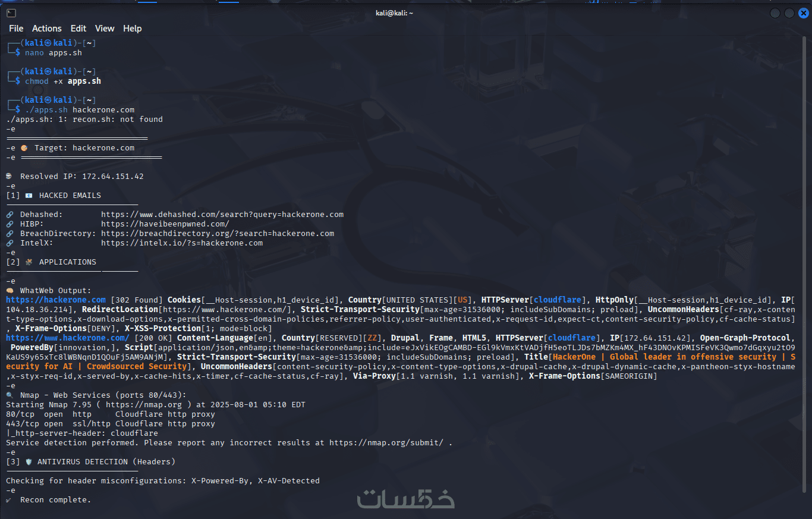
Task: Open the haveibeenpwned.com link
Action: click(165, 224)
